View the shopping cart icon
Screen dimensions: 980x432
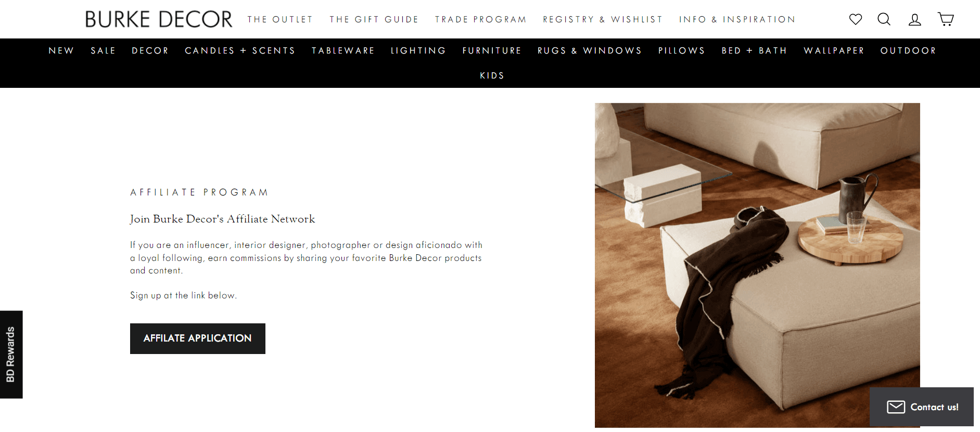click(x=946, y=19)
